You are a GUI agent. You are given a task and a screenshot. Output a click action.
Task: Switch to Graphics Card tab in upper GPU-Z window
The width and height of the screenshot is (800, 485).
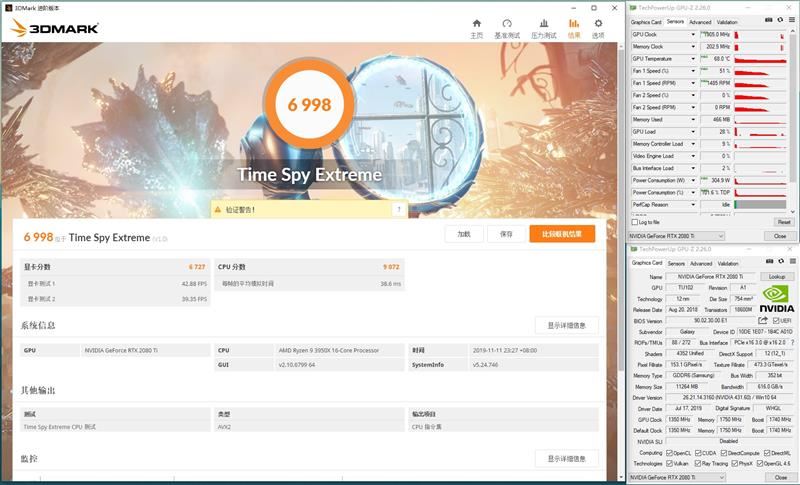click(646, 22)
